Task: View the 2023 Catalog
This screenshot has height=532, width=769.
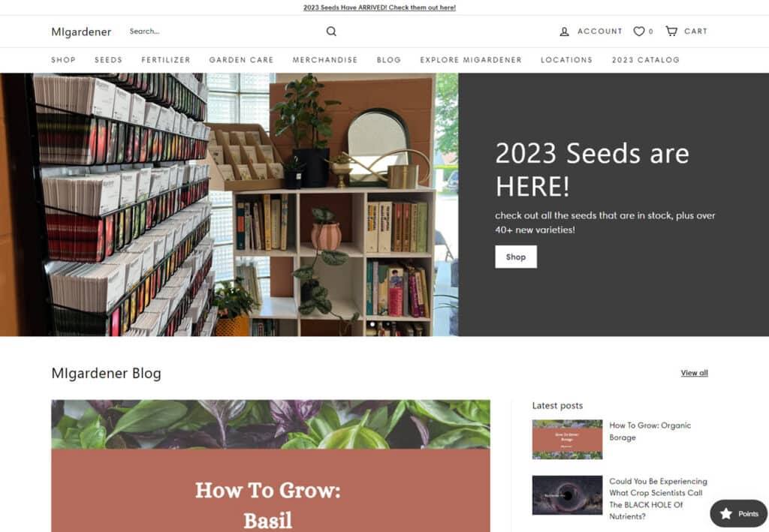Action: pyautogui.click(x=645, y=60)
